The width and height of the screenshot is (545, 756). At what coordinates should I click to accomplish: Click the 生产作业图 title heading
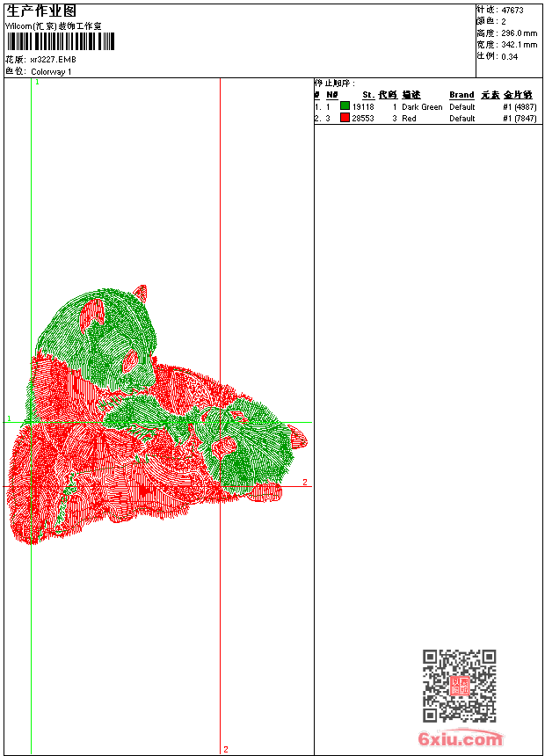tap(41, 11)
